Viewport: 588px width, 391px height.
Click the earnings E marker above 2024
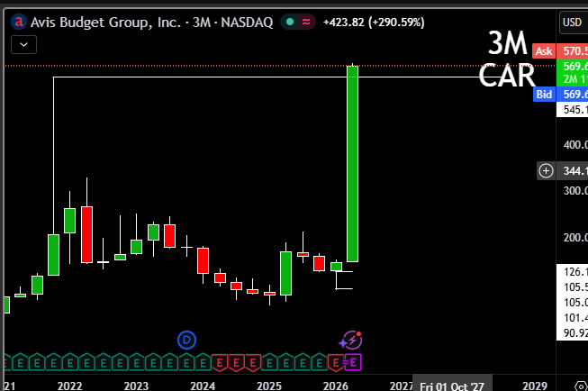coord(203,363)
